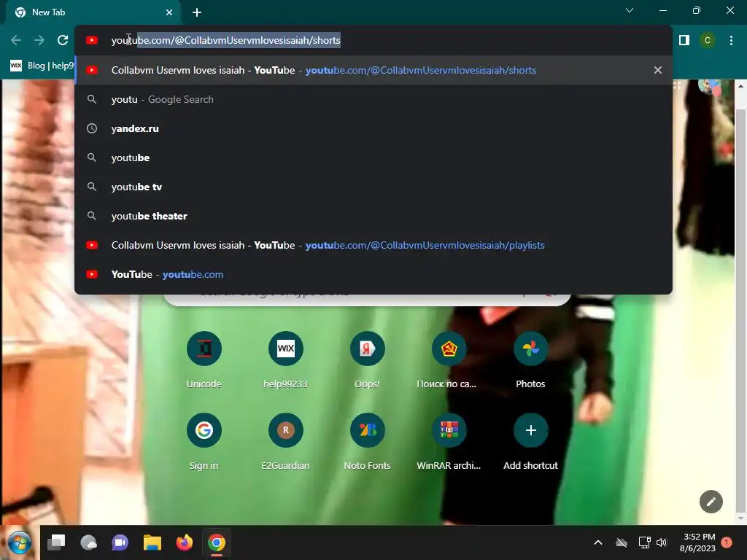
Task: Open the Sign in Google shortcut
Action: [x=204, y=443]
